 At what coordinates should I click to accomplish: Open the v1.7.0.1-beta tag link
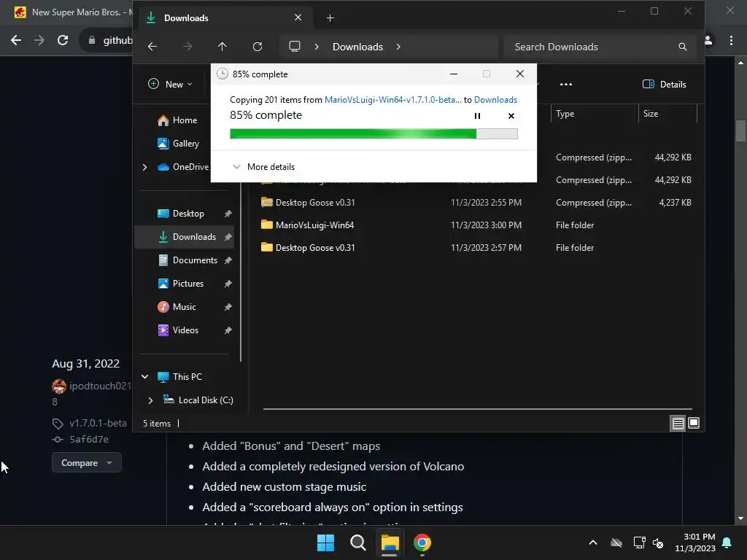click(x=98, y=423)
